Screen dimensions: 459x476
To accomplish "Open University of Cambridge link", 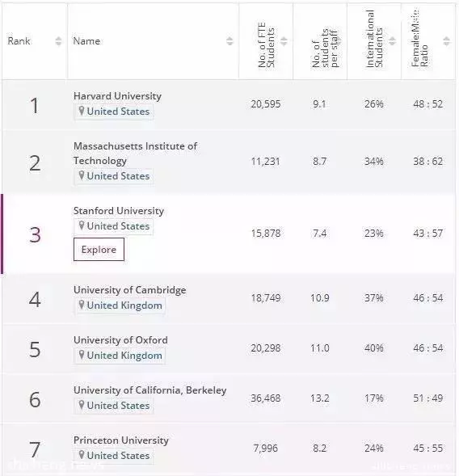I will [129, 290].
